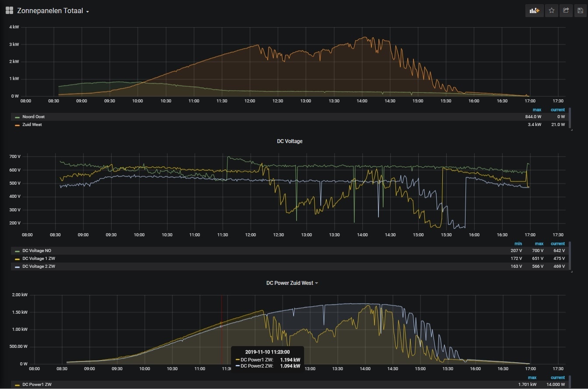Open the DC Power Zuid West panel menu

[292, 283]
